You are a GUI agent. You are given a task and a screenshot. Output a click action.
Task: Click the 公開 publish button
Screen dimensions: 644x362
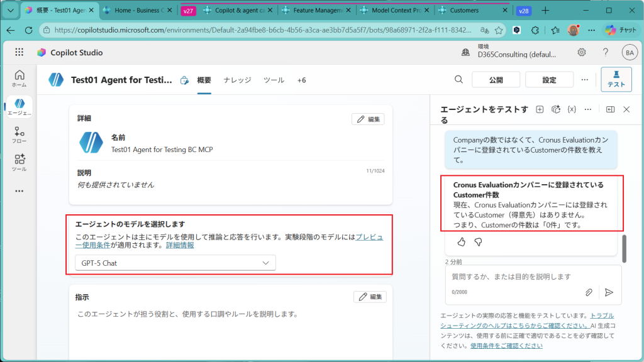click(x=496, y=80)
